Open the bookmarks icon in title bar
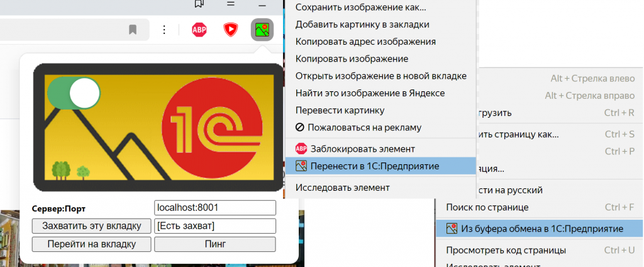644x267 pixels. [199, 4]
